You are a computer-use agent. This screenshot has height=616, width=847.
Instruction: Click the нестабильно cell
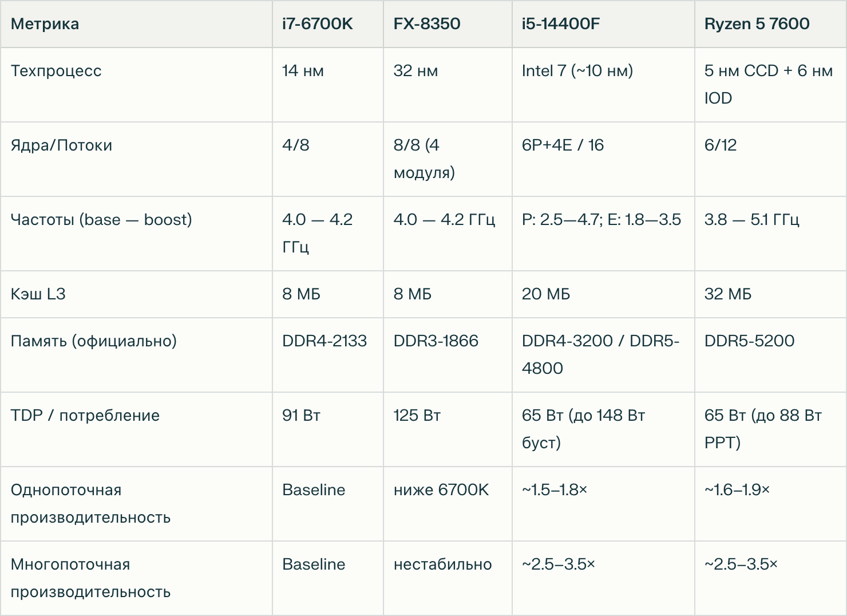[x=442, y=564]
